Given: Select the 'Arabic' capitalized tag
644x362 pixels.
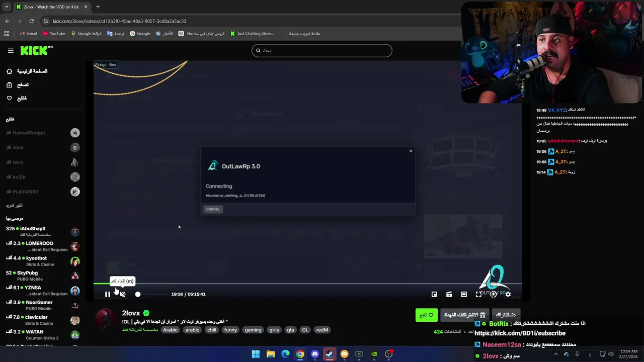Looking at the screenshot, I should pyautogui.click(x=170, y=330).
